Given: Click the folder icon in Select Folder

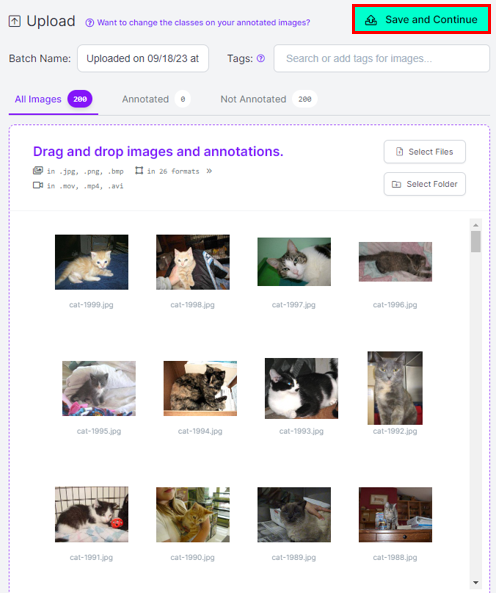Looking at the screenshot, I should click(396, 184).
